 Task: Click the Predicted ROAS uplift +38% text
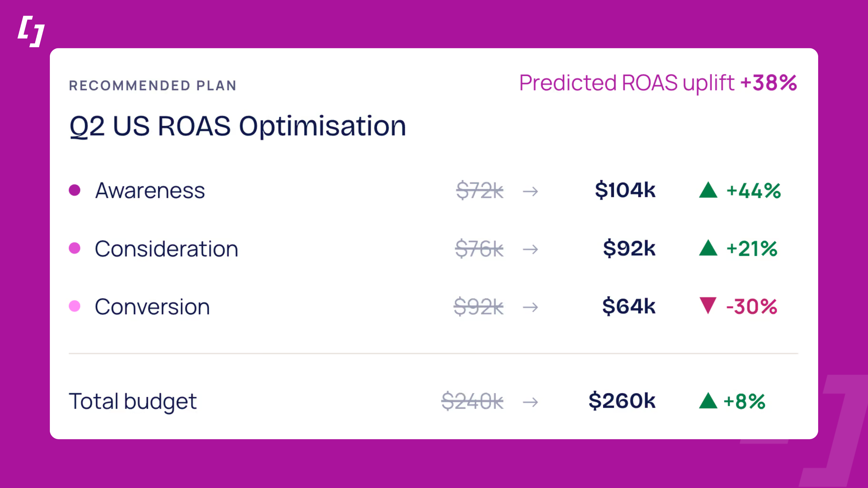point(658,83)
